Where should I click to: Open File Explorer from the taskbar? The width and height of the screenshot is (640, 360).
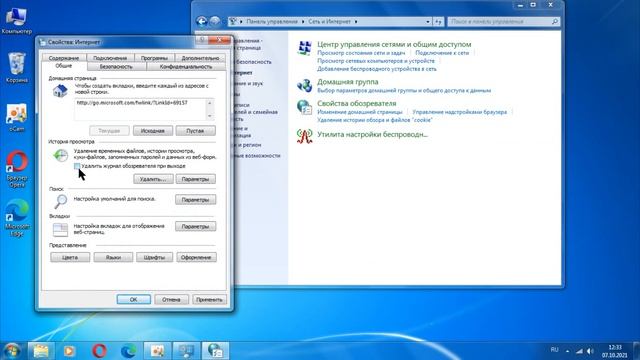pos(41,351)
